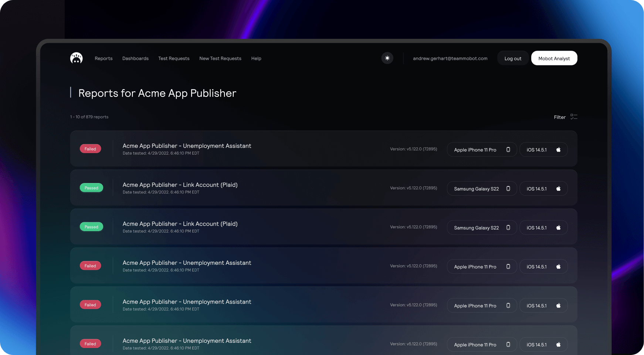This screenshot has width=644, height=355.
Task: Click the phone icon in the fifth report row
Action: (508, 306)
